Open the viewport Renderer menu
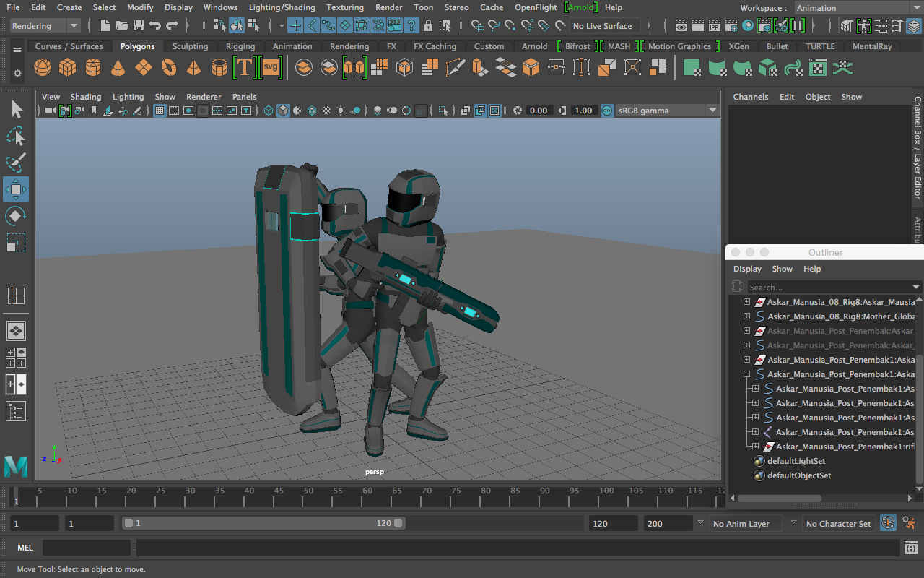The height and width of the screenshot is (578, 924). (x=204, y=97)
